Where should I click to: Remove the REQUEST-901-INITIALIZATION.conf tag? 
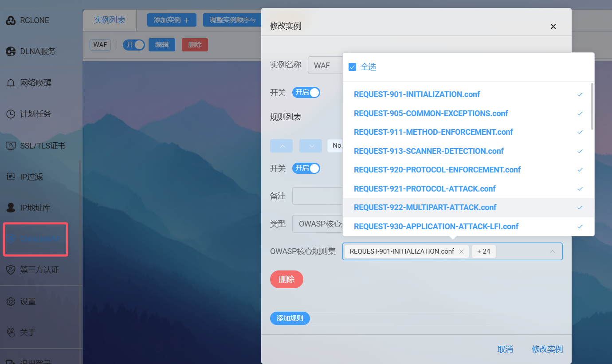tap(461, 251)
